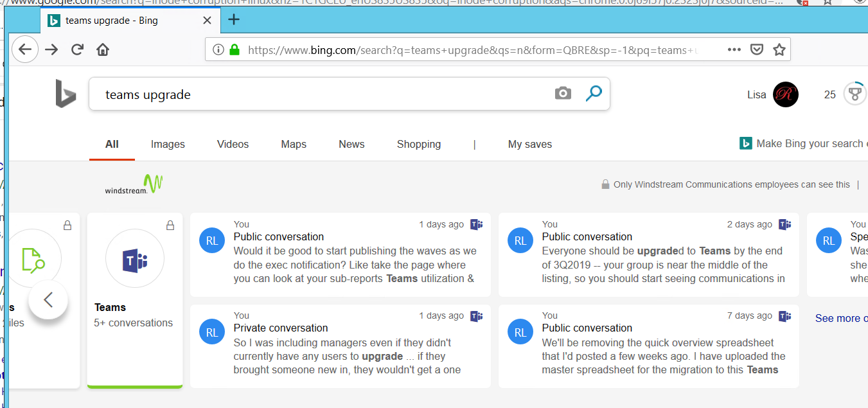This screenshot has width=868, height=408.
Task: Bookmark this page with the star
Action: [x=779, y=49]
